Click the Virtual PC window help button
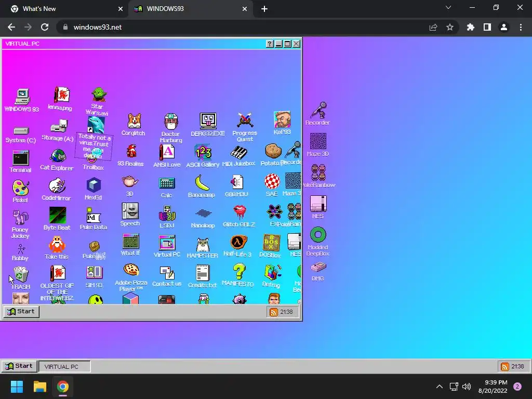Image resolution: width=532 pixels, height=399 pixels. 270,44
